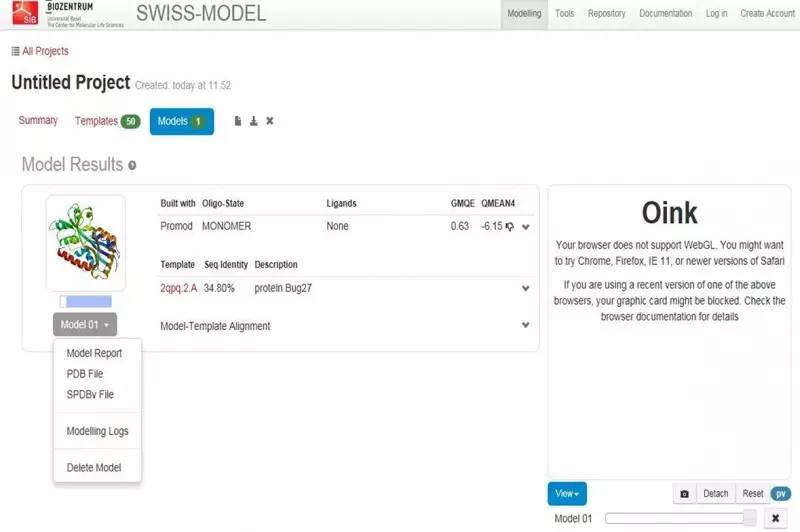Open the 2qpq.2.A template link
This screenshot has width=800, height=532.
[179, 288]
